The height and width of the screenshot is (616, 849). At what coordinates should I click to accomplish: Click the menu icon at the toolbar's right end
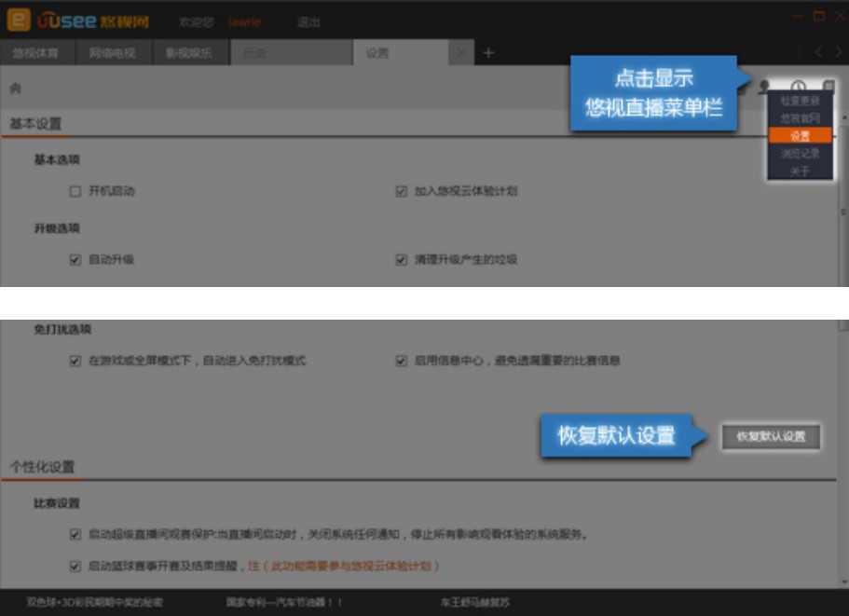click(828, 86)
